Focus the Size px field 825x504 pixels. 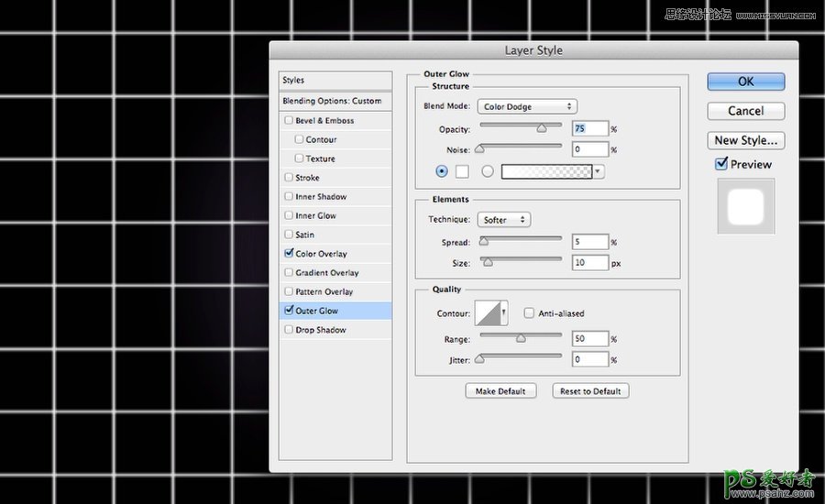click(590, 262)
